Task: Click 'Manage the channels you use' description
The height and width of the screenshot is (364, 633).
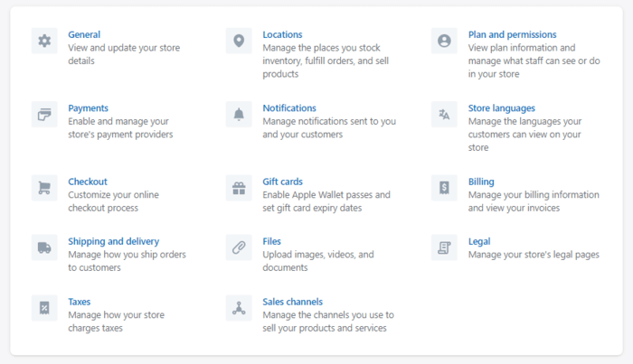Action: [x=328, y=322]
